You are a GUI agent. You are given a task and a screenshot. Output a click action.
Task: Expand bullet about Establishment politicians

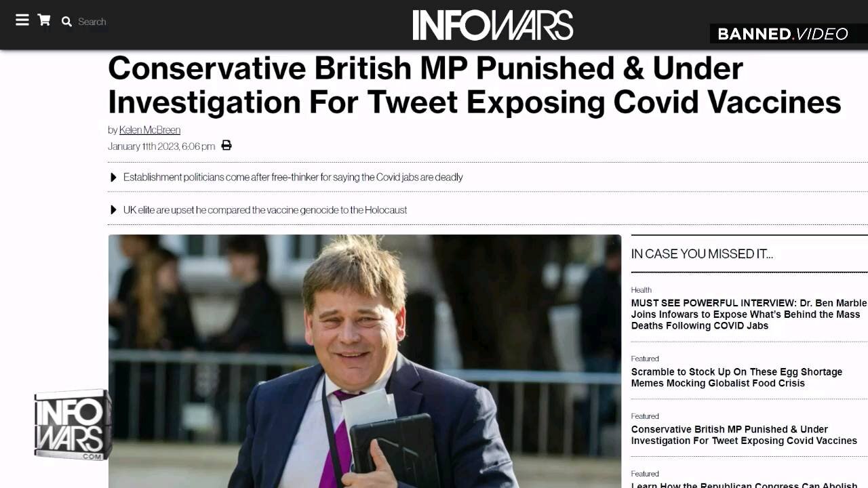pos(293,177)
